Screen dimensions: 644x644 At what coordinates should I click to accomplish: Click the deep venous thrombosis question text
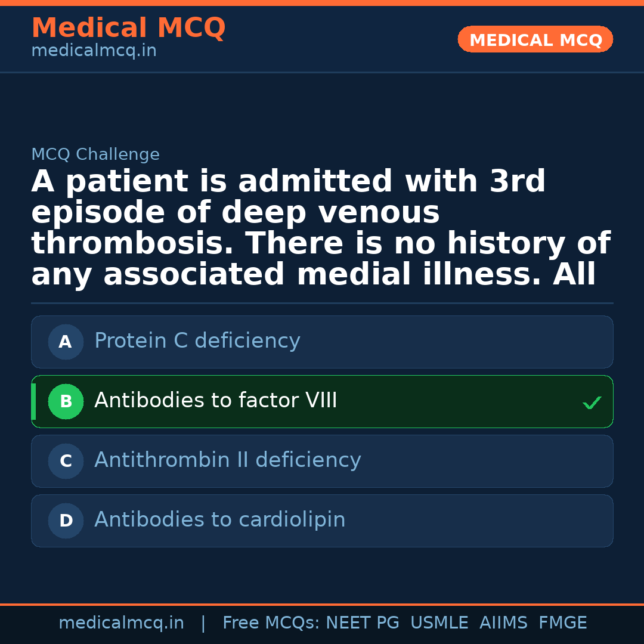pos(320,228)
